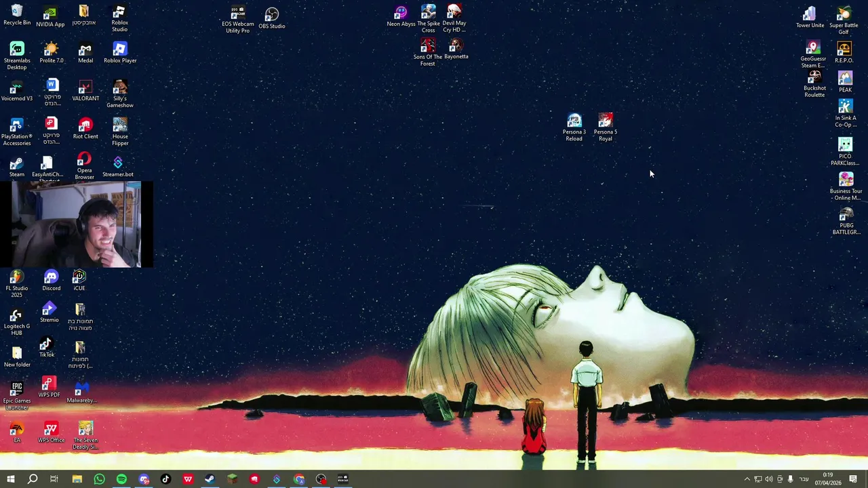This screenshot has width=868, height=488.
Task: Open the volume control in system tray
Action: [768, 479]
